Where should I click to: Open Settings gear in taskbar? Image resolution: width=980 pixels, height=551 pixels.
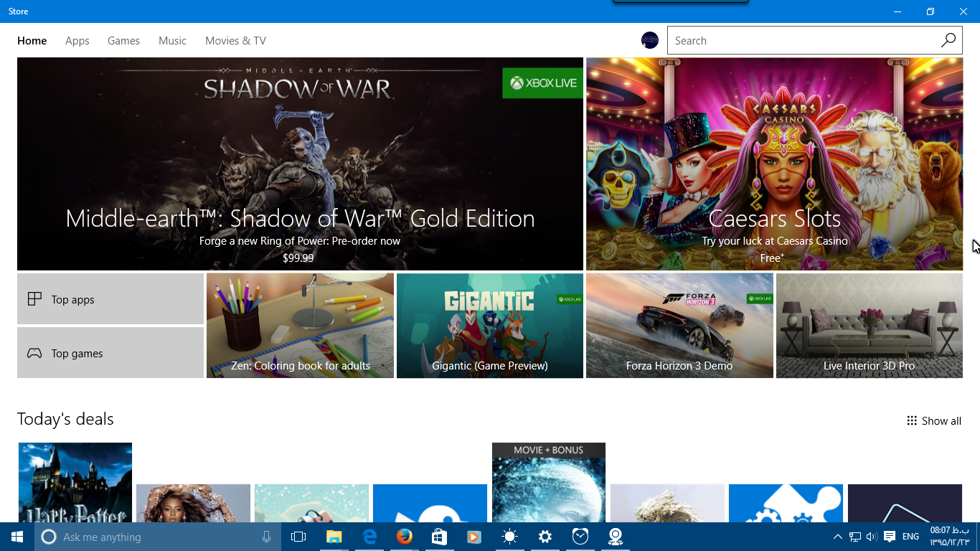pyautogui.click(x=545, y=537)
